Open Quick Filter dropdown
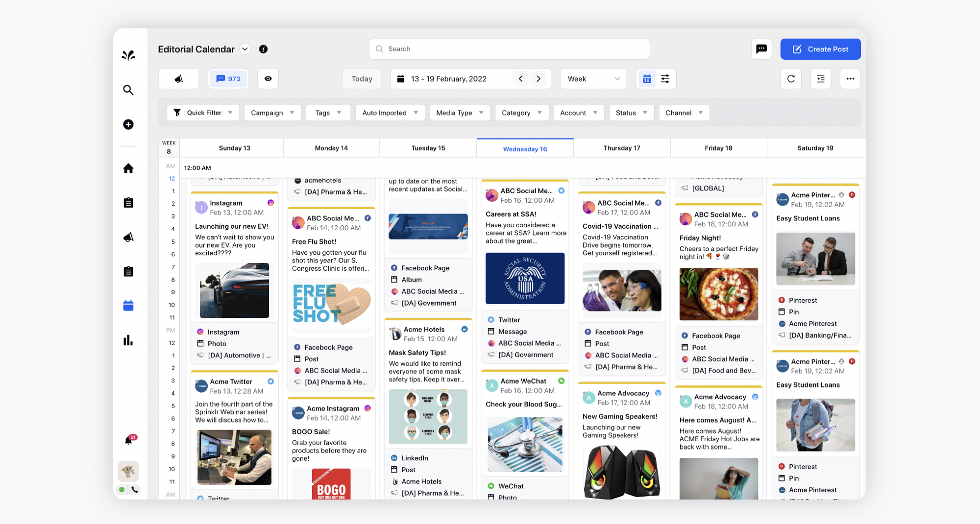 [x=203, y=113]
